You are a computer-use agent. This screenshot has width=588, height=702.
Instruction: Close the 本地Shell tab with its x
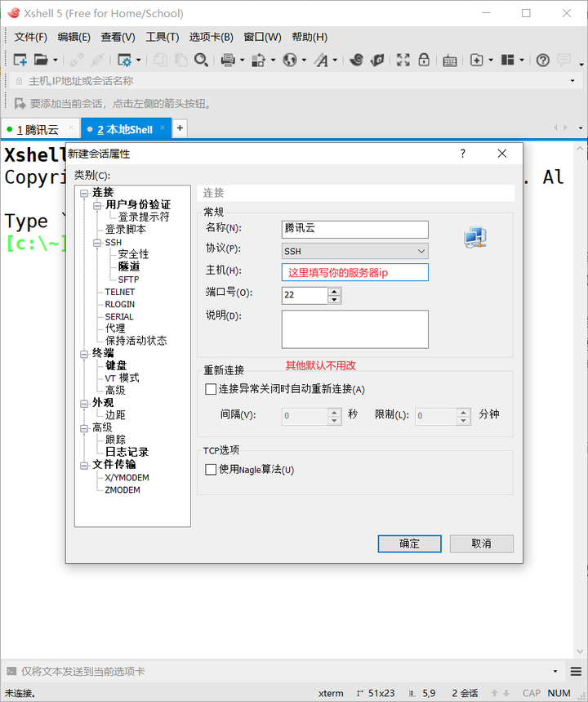(163, 127)
